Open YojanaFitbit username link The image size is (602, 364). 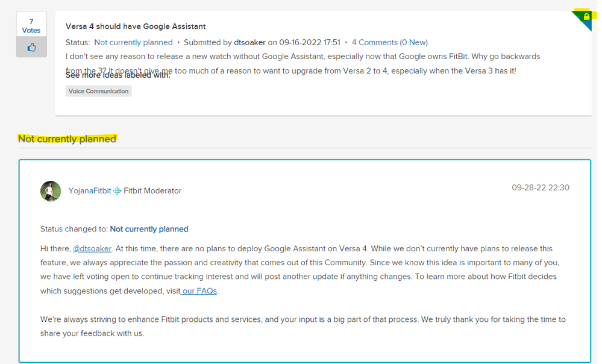click(x=90, y=191)
